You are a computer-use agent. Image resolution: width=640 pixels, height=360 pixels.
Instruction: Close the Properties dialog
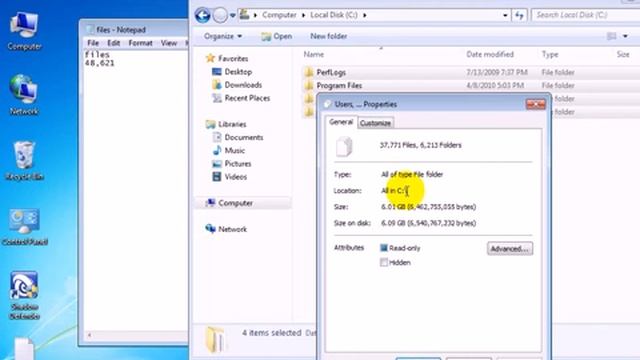click(x=536, y=104)
